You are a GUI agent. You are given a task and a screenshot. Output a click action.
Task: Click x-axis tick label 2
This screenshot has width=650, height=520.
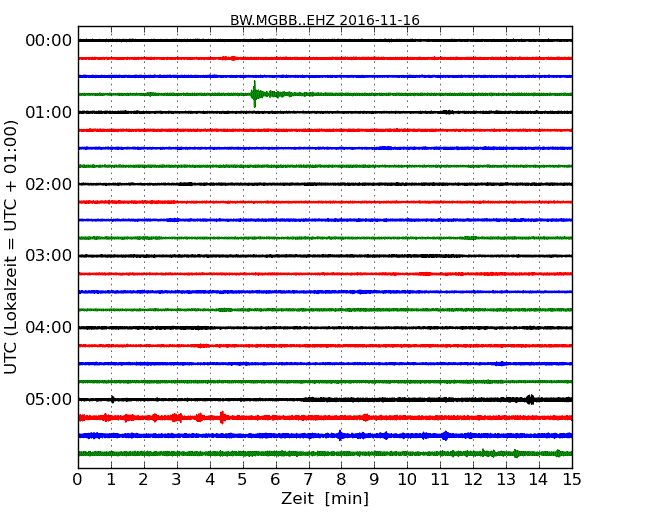(x=143, y=480)
